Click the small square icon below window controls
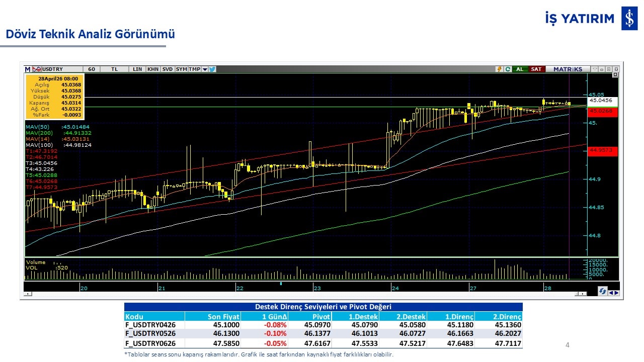This screenshot has height=362, width=644. pyautogui.click(x=615, y=75)
